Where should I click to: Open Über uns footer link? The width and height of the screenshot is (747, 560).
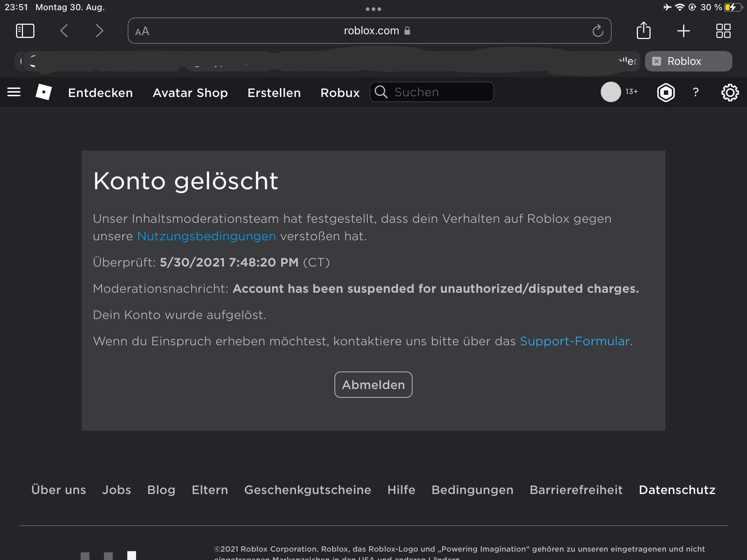point(58,490)
